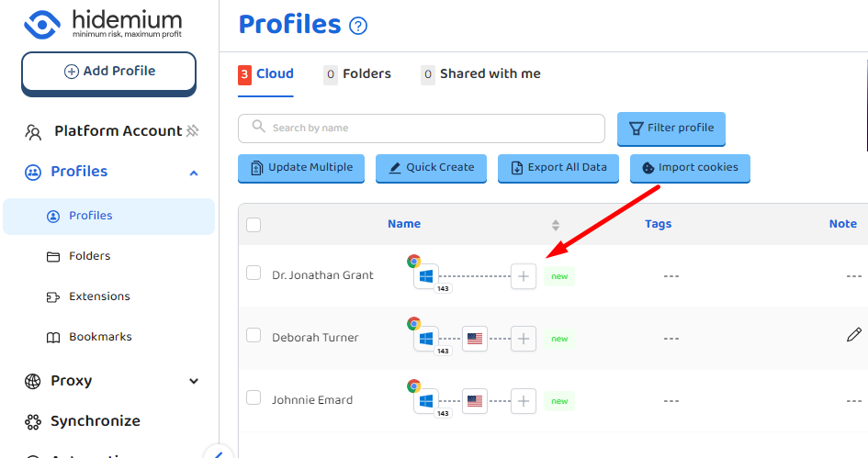Focus the Search by name field
Screen dimensions: 868x458
tap(430, 128)
